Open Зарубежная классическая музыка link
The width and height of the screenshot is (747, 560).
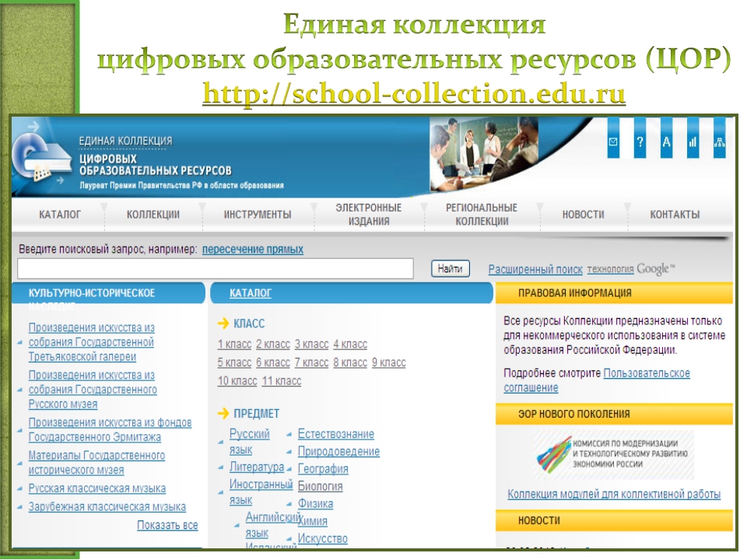pos(107,507)
